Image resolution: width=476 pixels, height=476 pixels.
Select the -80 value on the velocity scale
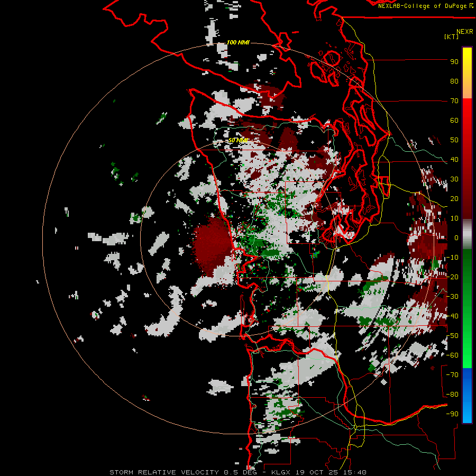click(452, 395)
